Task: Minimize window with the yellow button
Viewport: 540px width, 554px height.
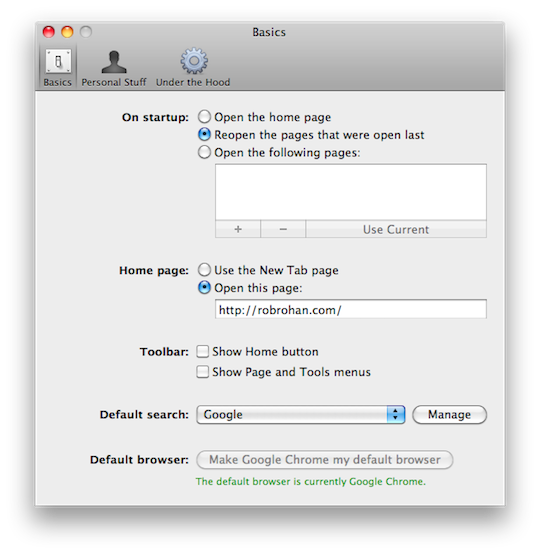Action: coord(67,32)
